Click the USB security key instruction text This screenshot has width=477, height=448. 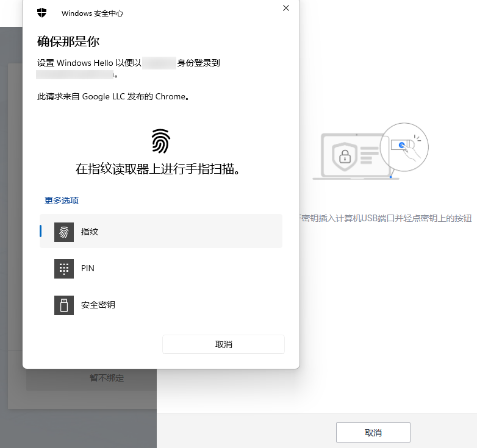[x=386, y=218]
